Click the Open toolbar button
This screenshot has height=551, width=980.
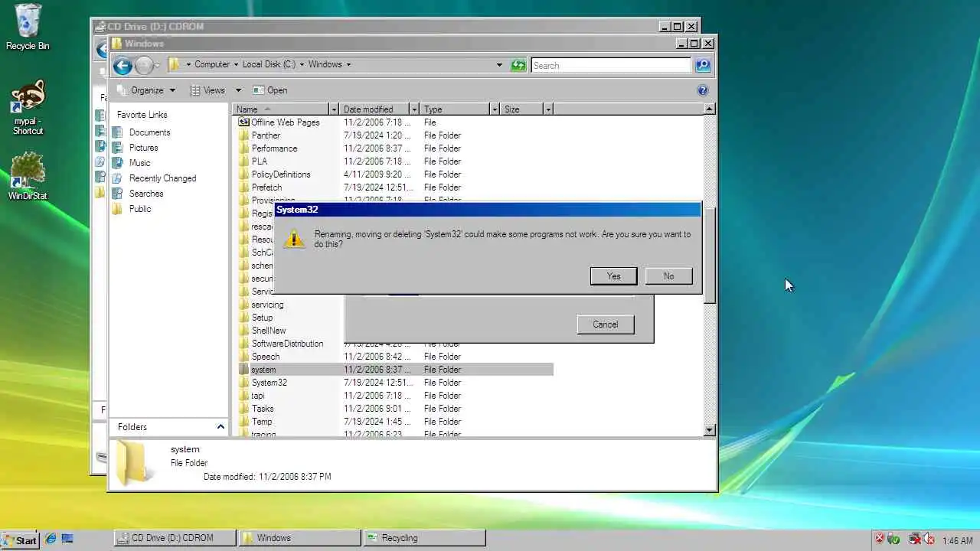tap(269, 90)
